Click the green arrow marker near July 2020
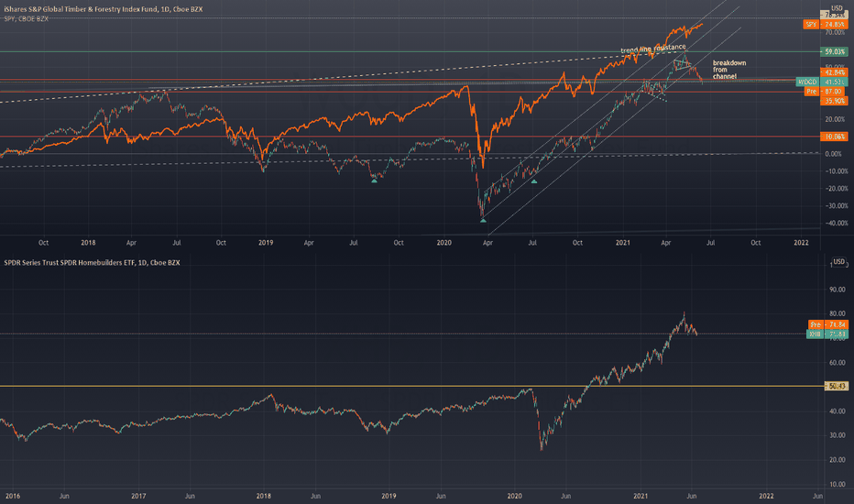The width and height of the screenshot is (854, 504). click(x=534, y=181)
